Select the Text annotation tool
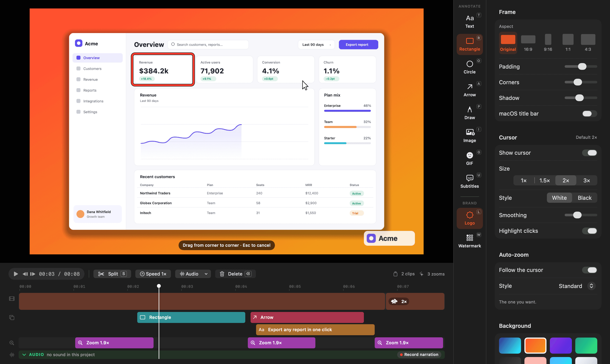Screen dimensions: 610x364 (x=469, y=22)
